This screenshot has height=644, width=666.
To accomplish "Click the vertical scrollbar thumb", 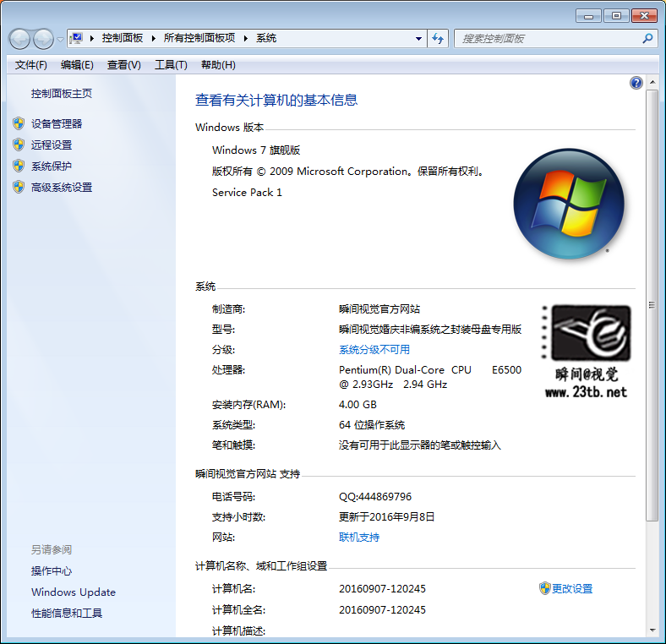I will (652, 305).
